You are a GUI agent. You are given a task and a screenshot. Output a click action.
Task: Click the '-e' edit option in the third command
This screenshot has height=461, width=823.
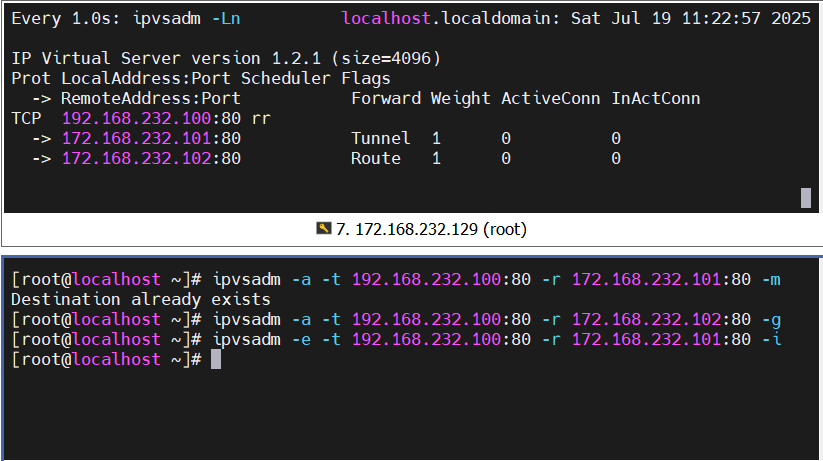[301, 339]
